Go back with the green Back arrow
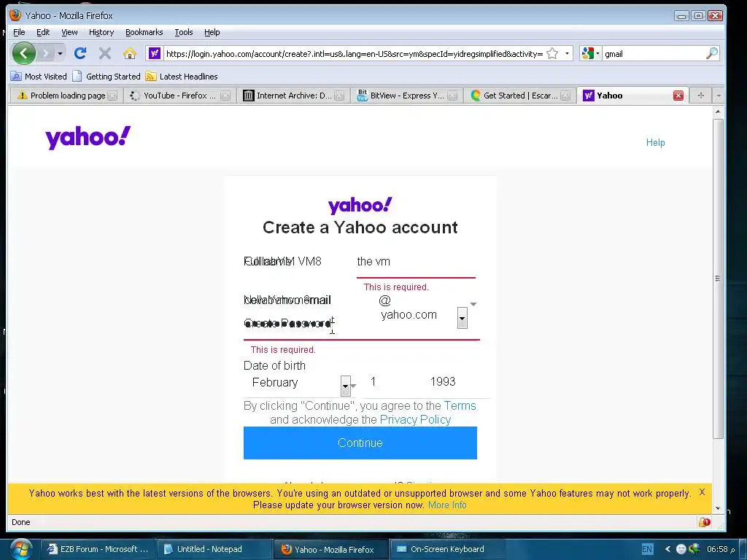Image resolution: width=747 pixels, height=560 pixels. (x=23, y=53)
